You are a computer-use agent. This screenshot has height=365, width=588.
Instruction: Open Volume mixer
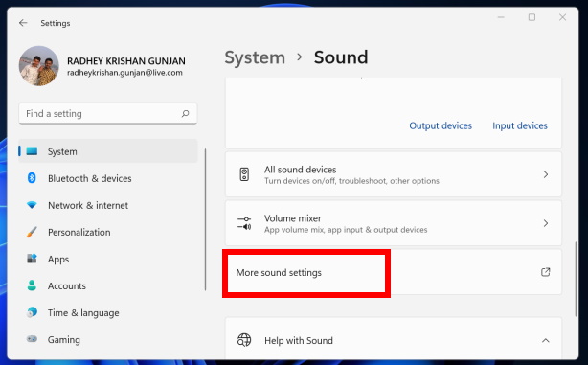[x=394, y=223]
